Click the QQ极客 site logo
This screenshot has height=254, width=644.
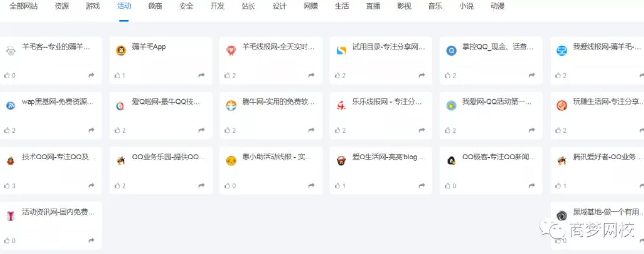coord(451,160)
